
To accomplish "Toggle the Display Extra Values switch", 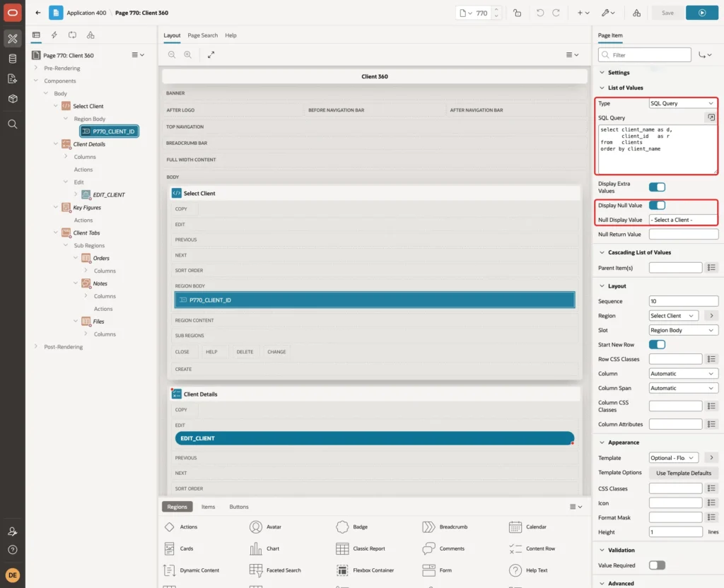I will 657,187.
